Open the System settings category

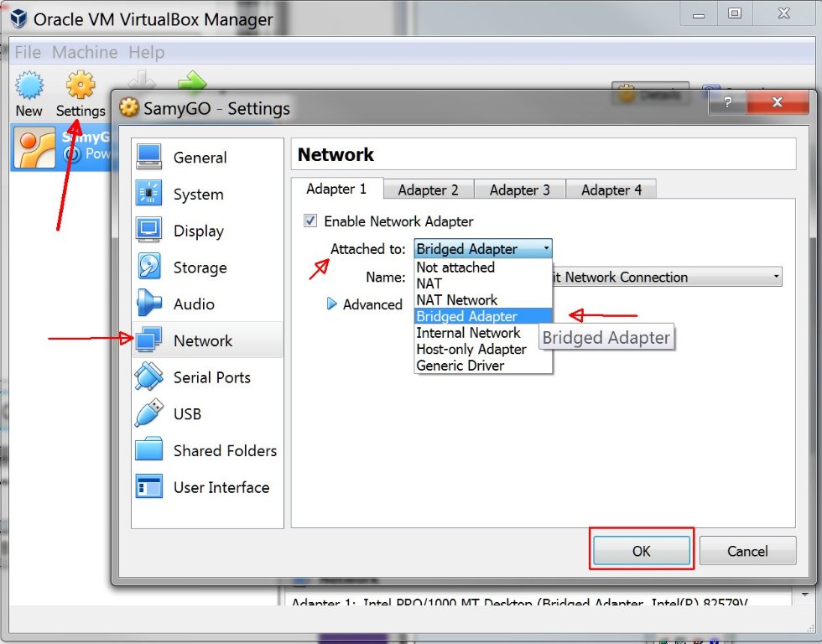pyautogui.click(x=206, y=194)
